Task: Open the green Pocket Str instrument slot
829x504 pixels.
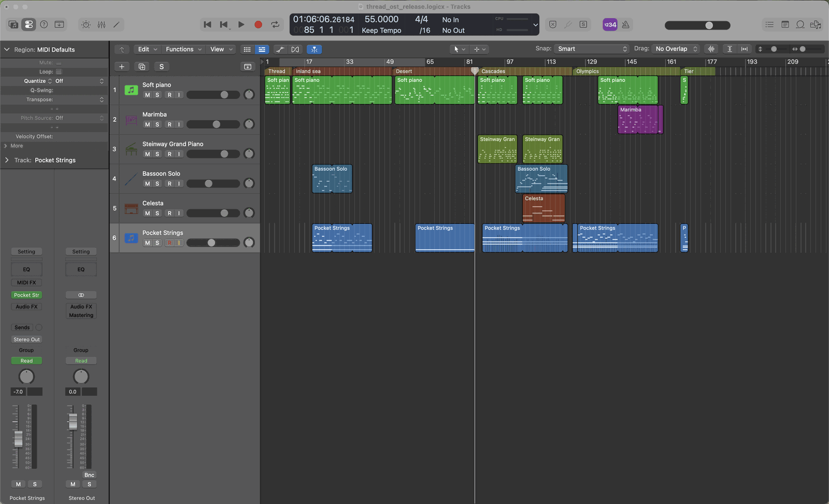Action: click(x=26, y=295)
